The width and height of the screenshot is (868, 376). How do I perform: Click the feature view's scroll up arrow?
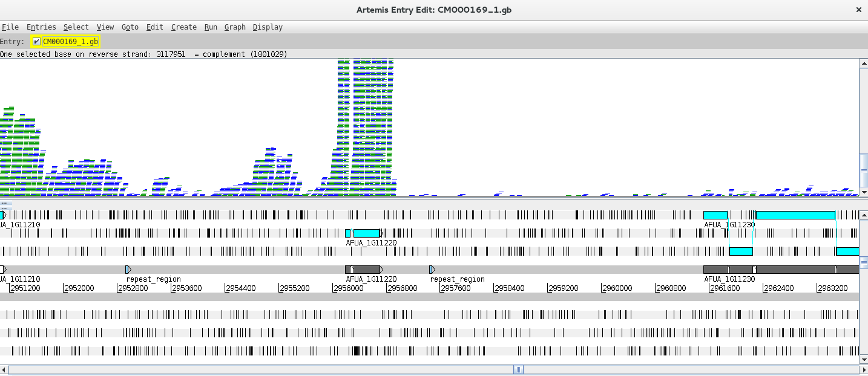(x=863, y=215)
